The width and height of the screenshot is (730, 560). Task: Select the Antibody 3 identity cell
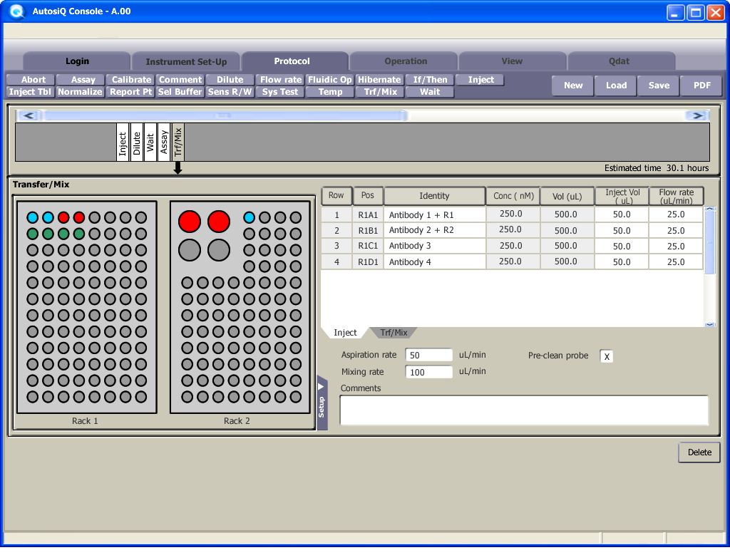pos(434,246)
